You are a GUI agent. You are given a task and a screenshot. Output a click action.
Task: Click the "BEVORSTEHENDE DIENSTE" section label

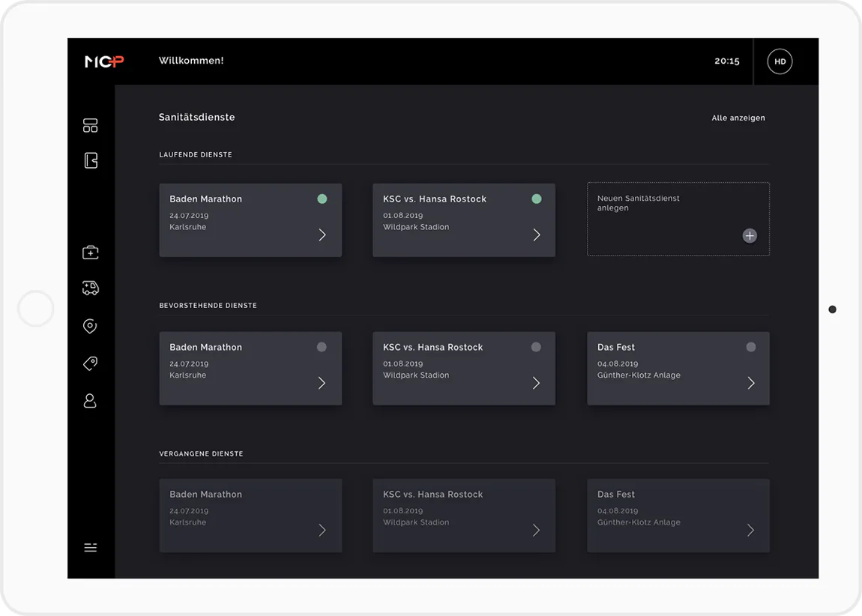tap(208, 306)
